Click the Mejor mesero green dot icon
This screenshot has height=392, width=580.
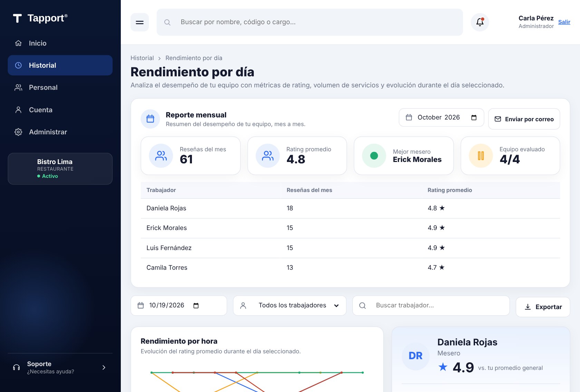[374, 156]
